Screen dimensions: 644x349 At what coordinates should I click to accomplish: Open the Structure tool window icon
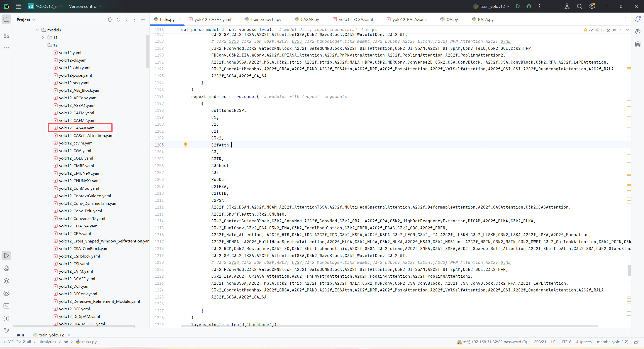point(6,35)
